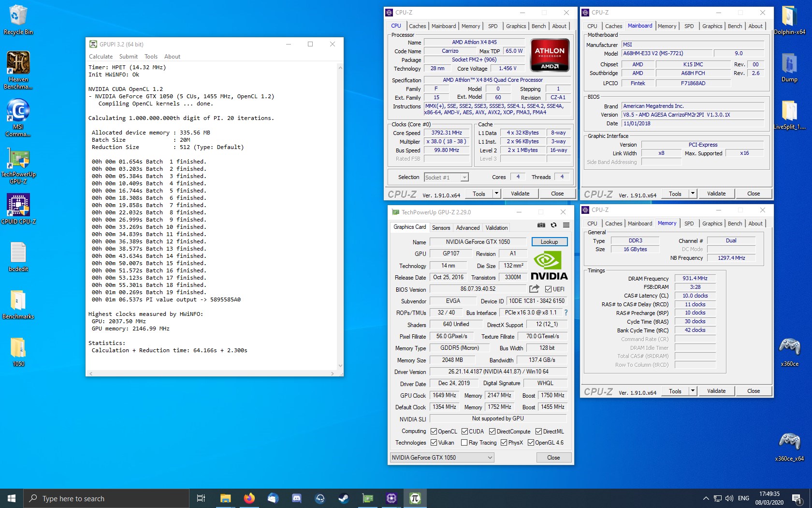The image size is (812, 508).
Task: Switch to the Advanced tab in GPU-Z
Action: click(x=468, y=228)
